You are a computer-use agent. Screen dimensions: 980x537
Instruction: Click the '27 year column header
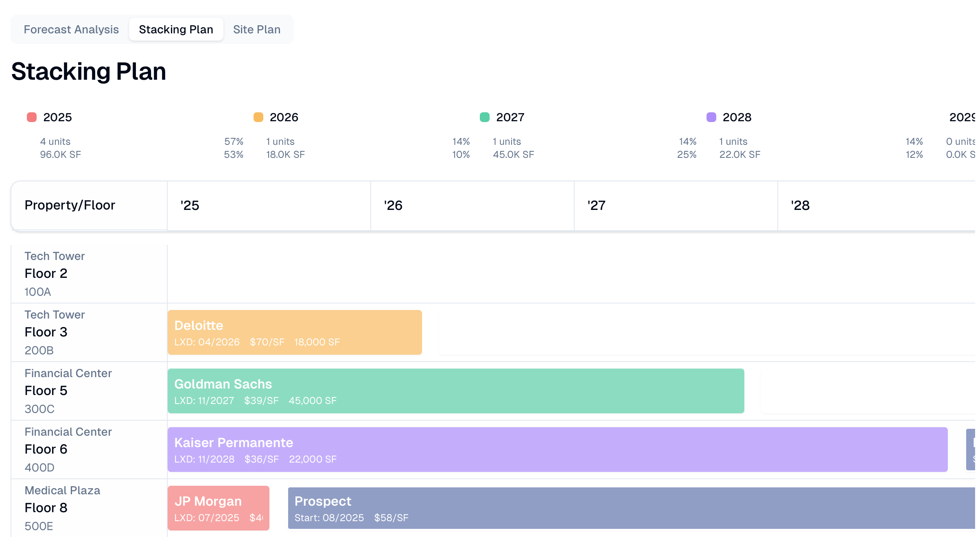click(x=676, y=205)
